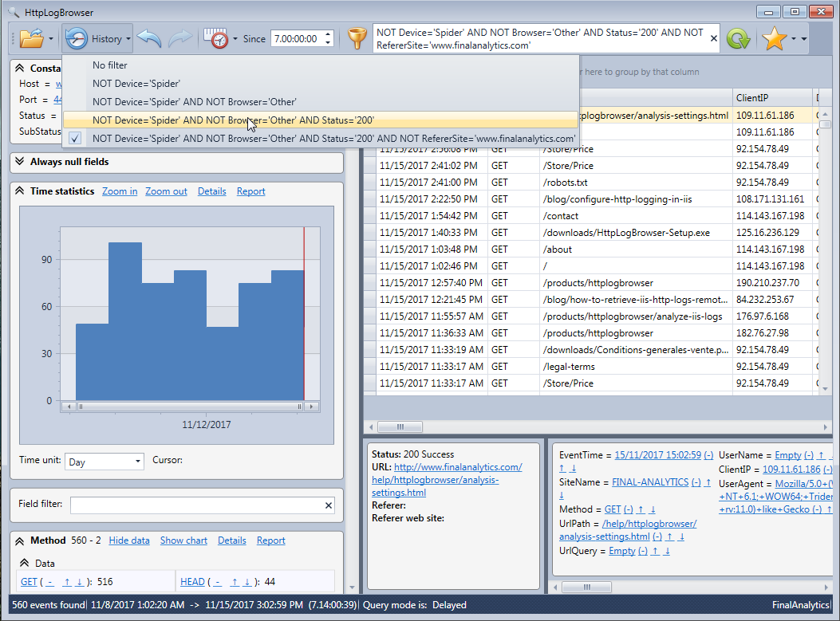Increase the Since value with up stepper
This screenshot has height=621, width=840.
point(329,35)
